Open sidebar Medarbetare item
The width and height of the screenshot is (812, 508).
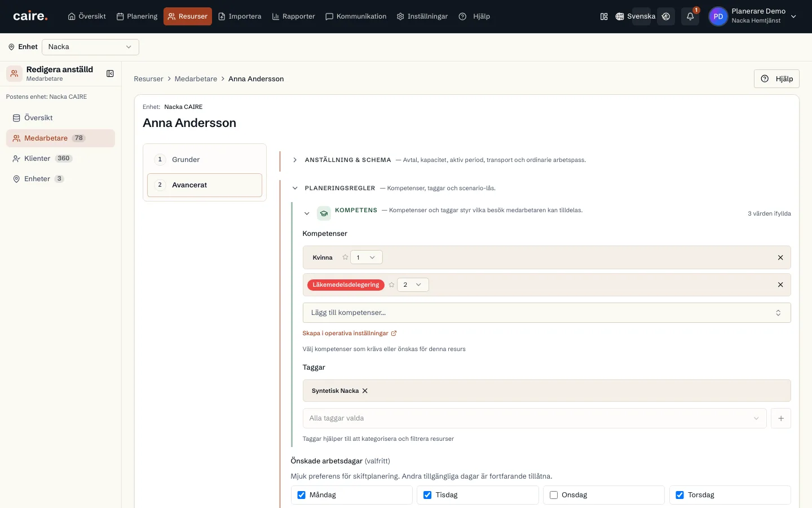pos(60,138)
